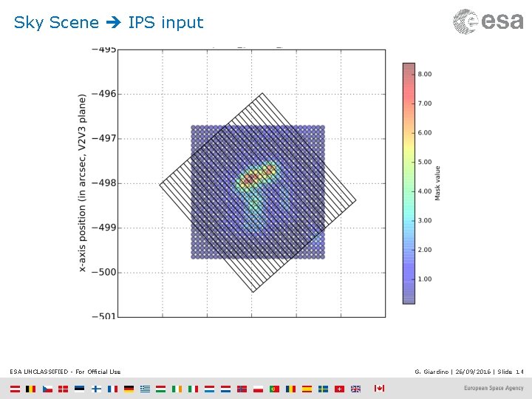The height and width of the screenshot is (399, 532).
Task: Click the Canada flag icon
Action: coord(380,388)
